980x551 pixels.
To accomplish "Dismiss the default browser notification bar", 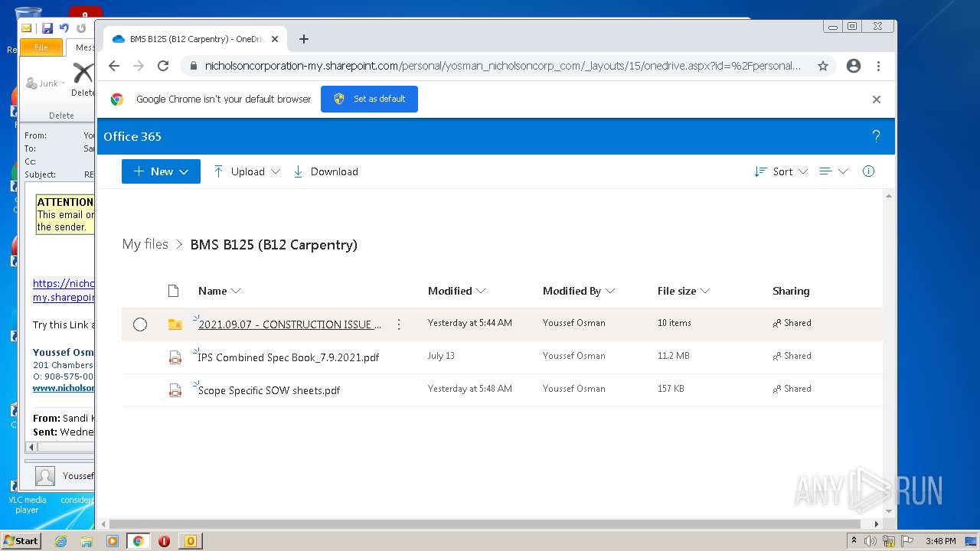I will pos(877,99).
